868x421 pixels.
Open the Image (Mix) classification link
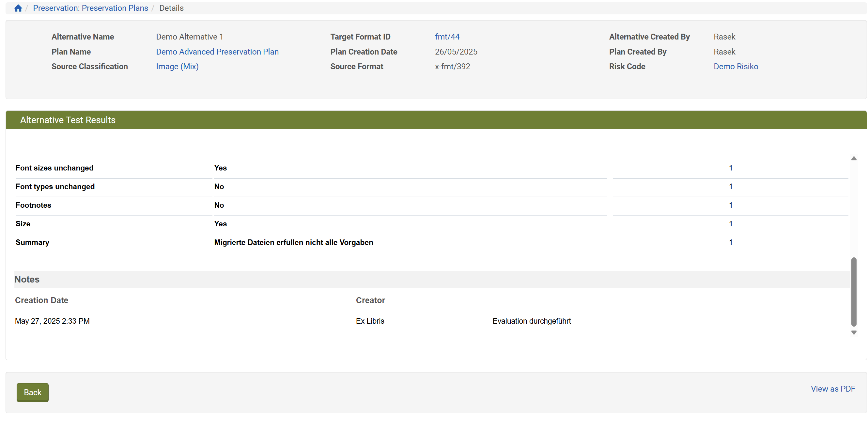click(177, 66)
